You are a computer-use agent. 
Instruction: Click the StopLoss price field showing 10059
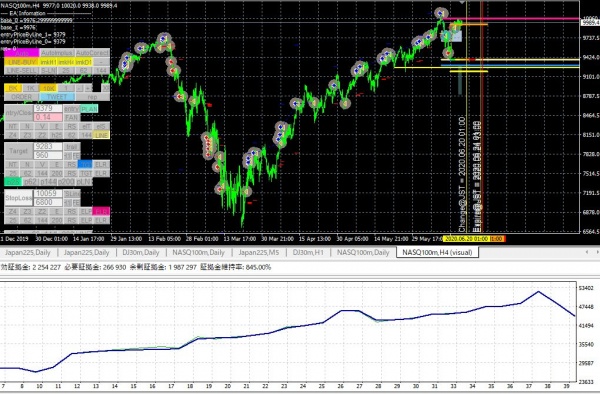point(48,193)
